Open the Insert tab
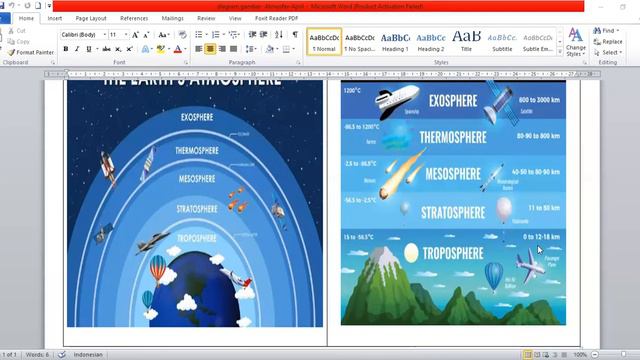 pos(55,18)
